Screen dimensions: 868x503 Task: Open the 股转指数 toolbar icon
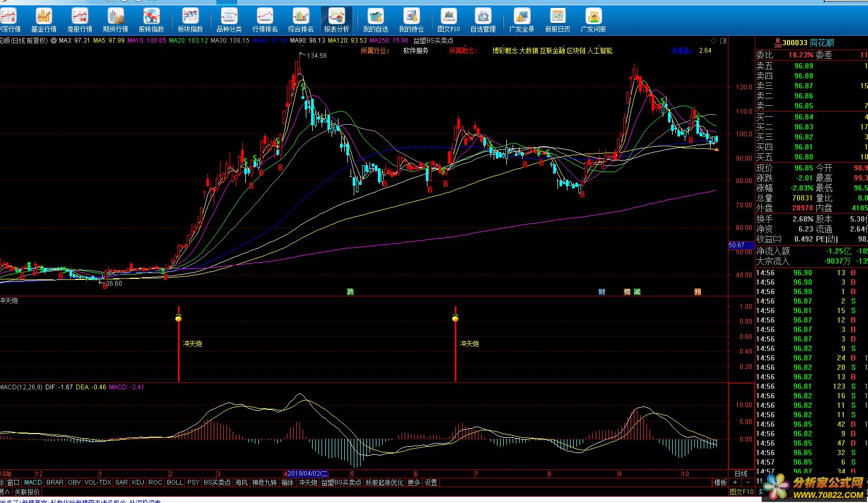coord(152,21)
